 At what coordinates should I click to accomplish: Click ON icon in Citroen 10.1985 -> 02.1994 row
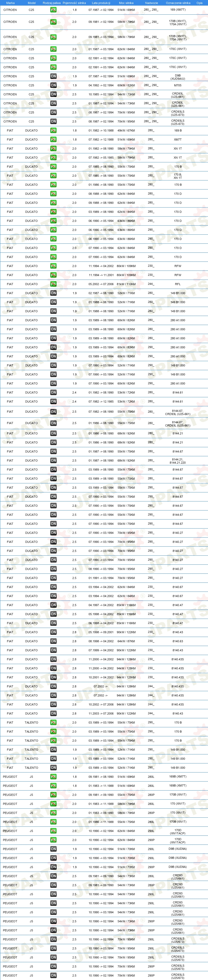click(x=53, y=94)
